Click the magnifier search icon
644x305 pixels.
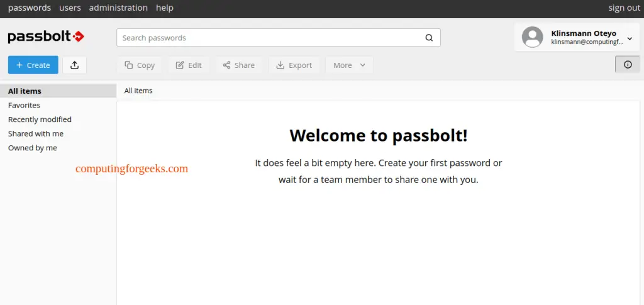[x=429, y=38]
